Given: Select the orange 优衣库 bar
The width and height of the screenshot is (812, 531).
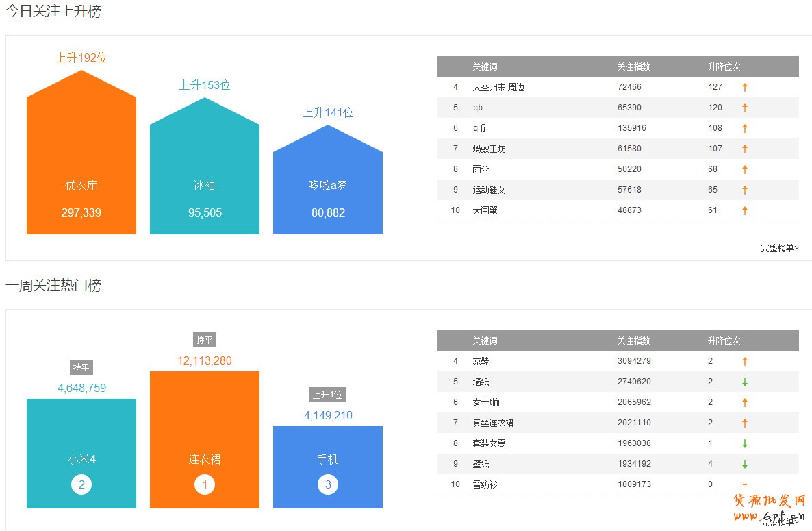Looking at the screenshot, I should (x=81, y=164).
